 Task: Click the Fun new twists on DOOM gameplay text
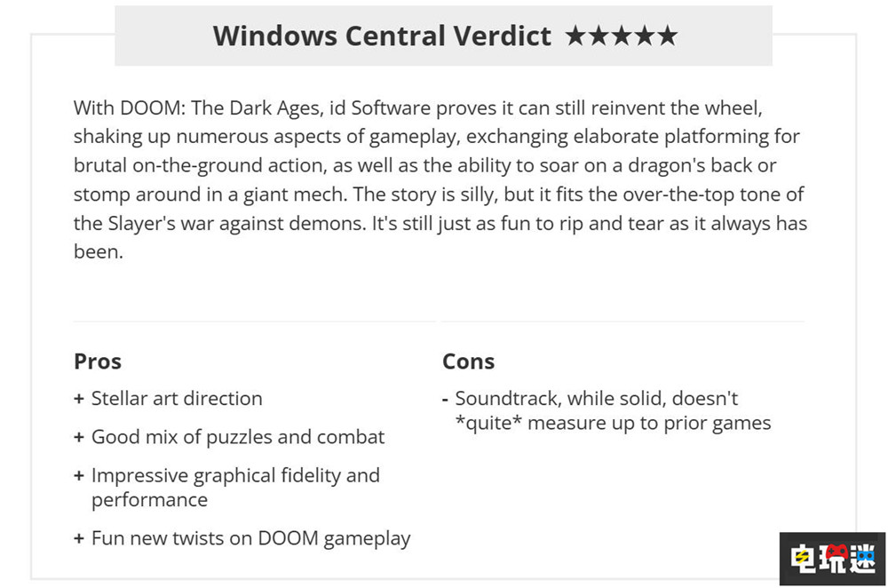(x=250, y=538)
